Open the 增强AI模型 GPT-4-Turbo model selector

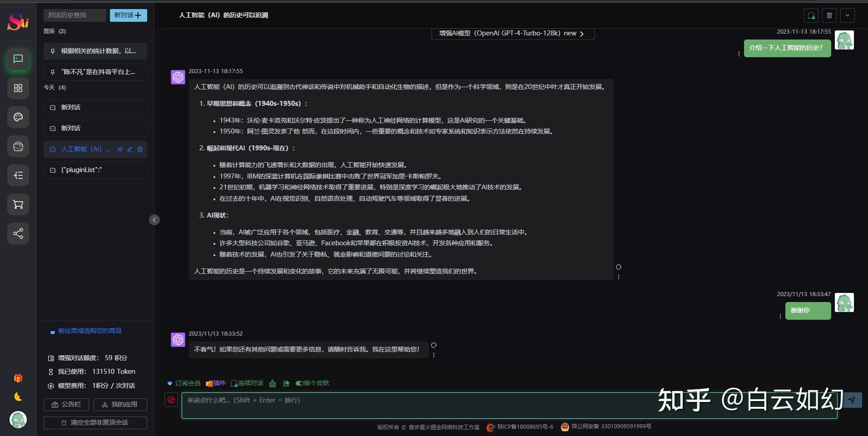click(x=512, y=33)
